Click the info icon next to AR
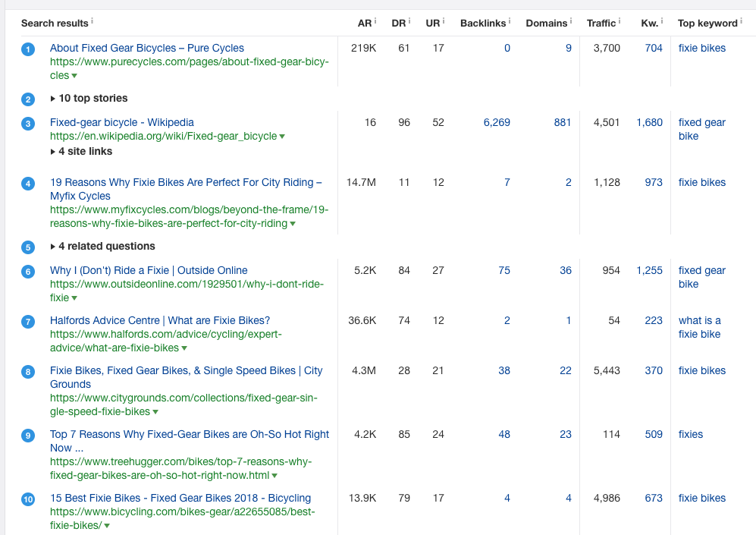 (375, 20)
